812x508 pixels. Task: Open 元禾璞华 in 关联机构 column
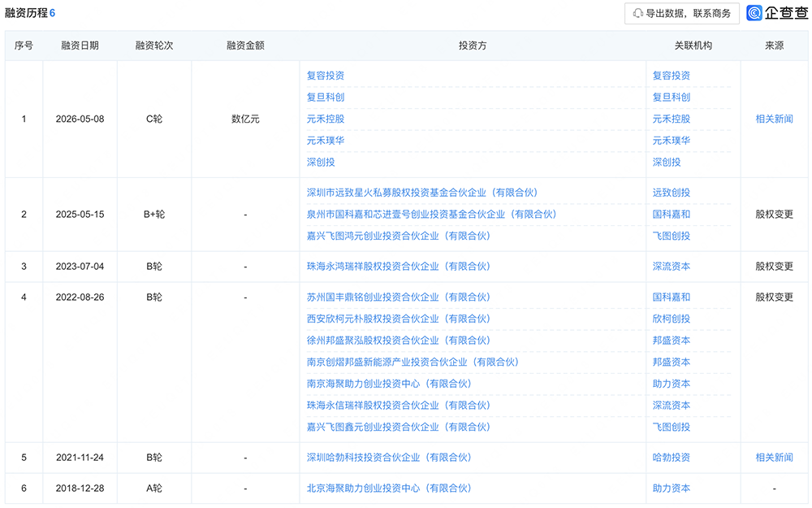pos(672,141)
